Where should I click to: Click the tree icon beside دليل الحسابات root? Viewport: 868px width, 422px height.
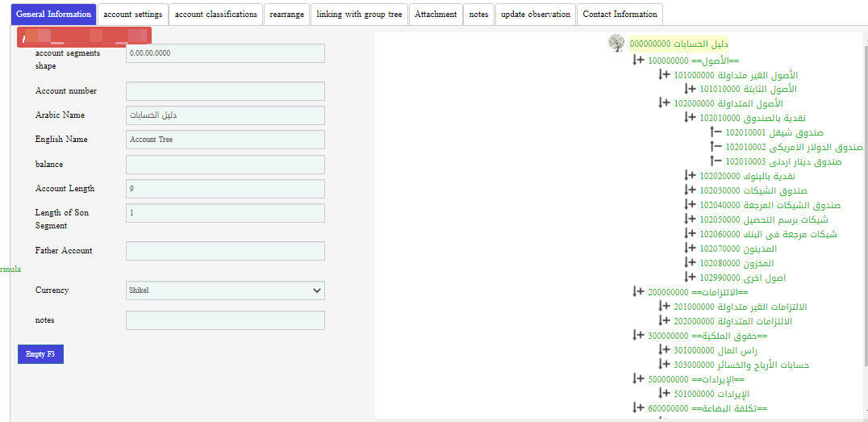616,44
